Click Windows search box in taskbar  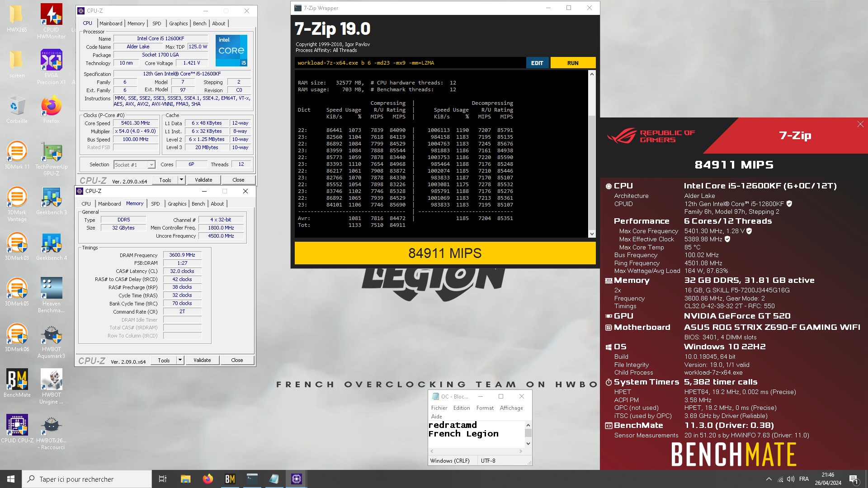[x=87, y=479]
